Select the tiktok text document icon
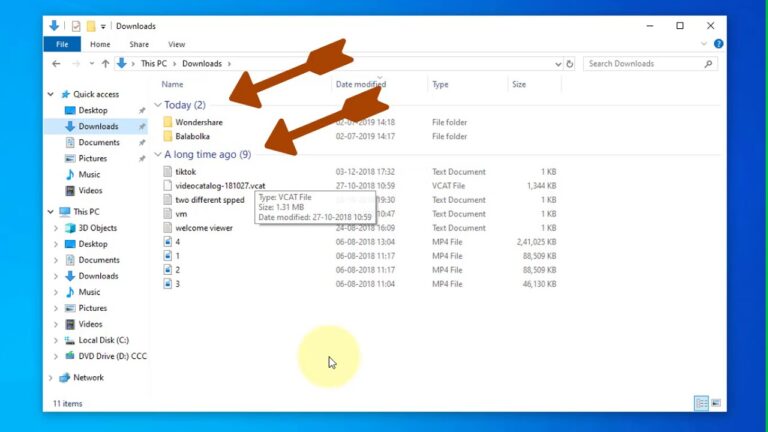The height and width of the screenshot is (432, 768). 167,172
